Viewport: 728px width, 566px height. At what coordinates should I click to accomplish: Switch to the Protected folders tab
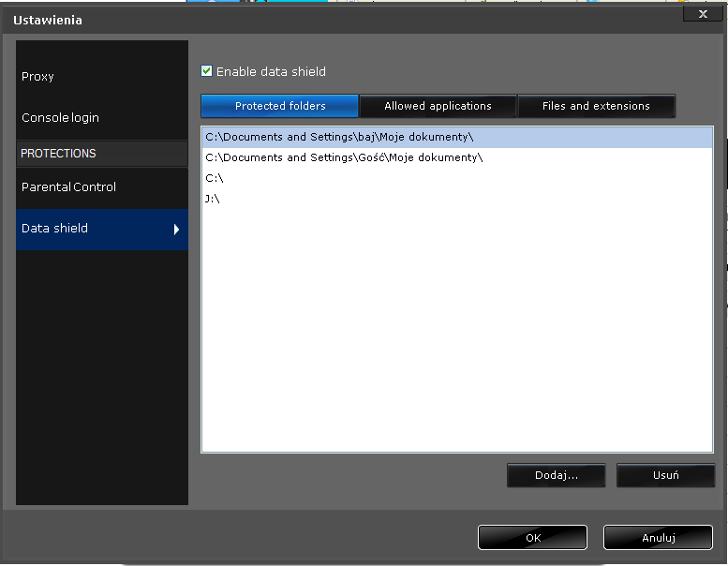[x=280, y=106]
